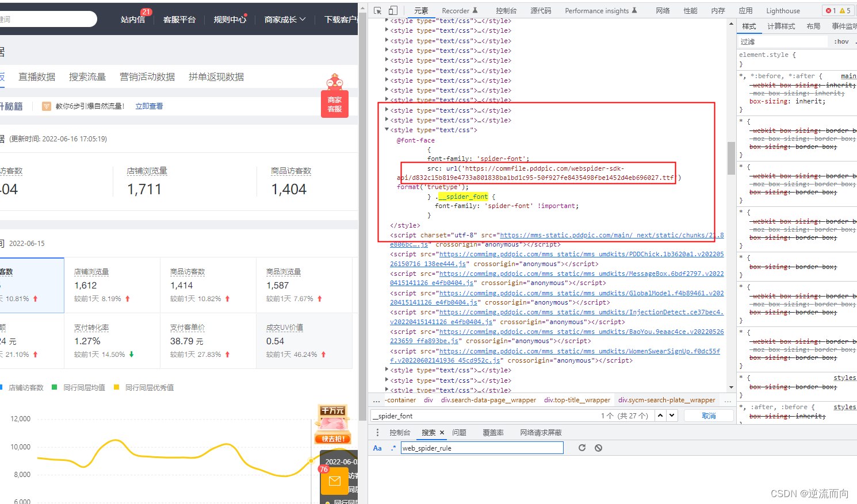Expand the last style node at bottom
This screenshot has width=857, height=504.
tap(387, 390)
